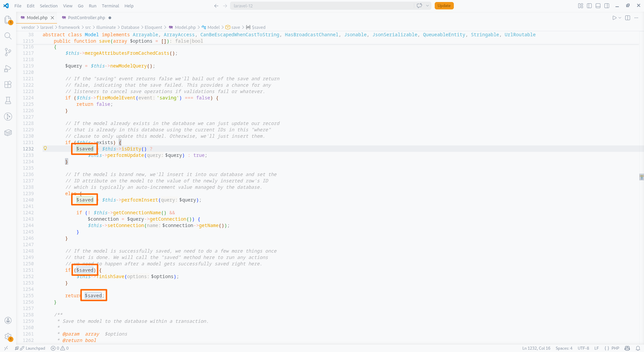Open the Extensions view

8,85
